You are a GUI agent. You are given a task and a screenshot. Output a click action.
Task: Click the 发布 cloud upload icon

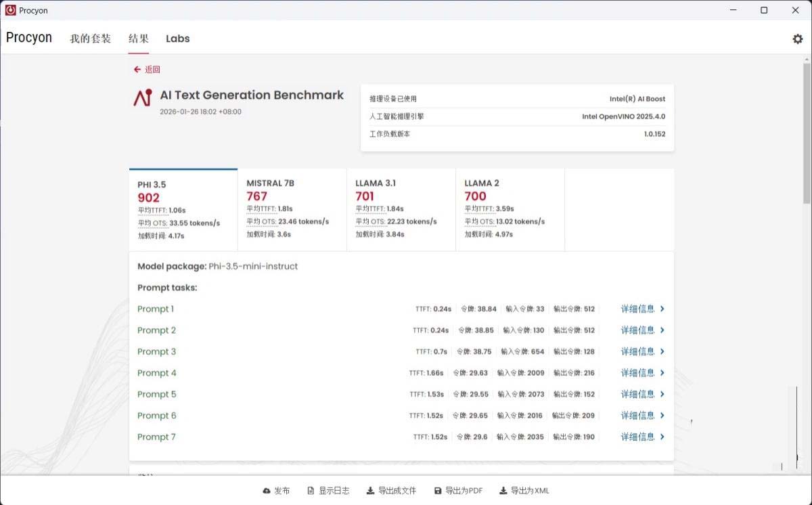[266, 491]
